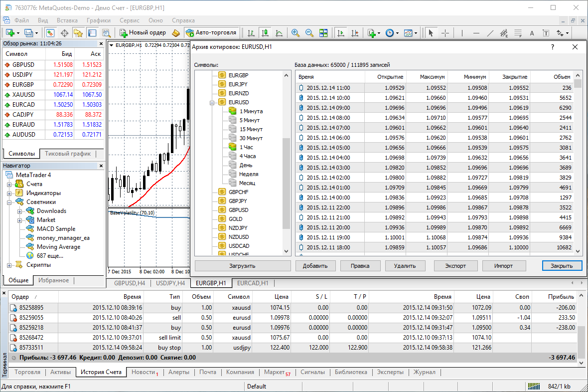
Task: Pick the text label tool
Action: (546, 33)
